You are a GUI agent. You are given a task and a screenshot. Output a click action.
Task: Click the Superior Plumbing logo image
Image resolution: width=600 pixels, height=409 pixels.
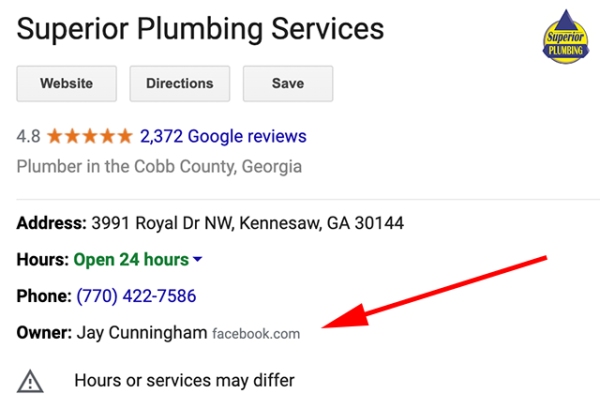tap(566, 37)
